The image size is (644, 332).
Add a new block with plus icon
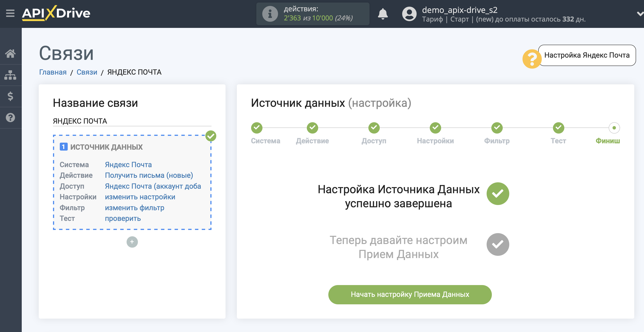tap(132, 242)
